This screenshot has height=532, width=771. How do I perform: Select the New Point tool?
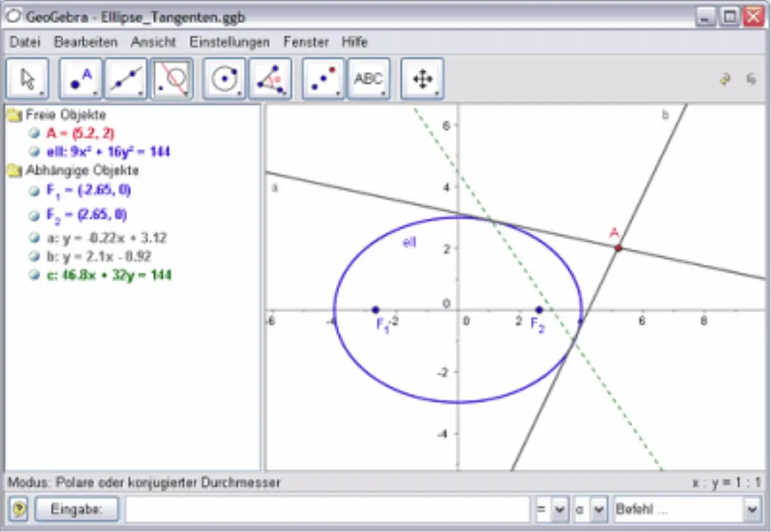81,79
